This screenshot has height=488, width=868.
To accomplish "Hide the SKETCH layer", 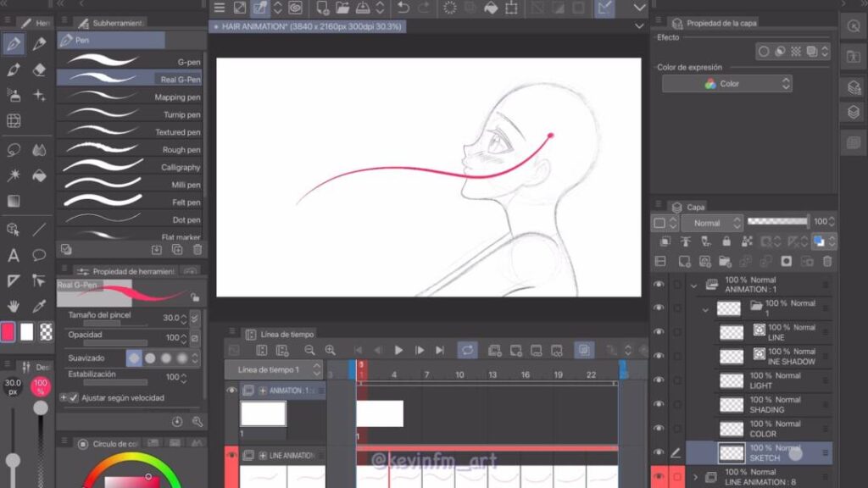I will point(659,452).
